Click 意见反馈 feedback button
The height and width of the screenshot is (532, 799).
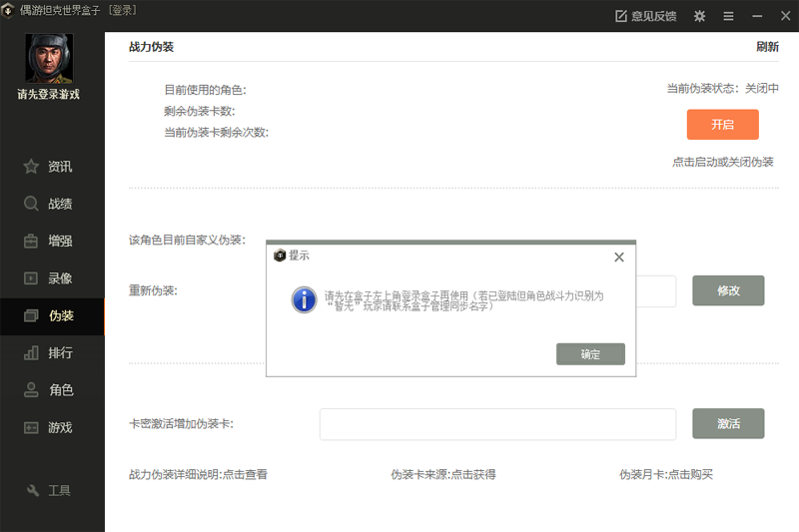(645, 16)
